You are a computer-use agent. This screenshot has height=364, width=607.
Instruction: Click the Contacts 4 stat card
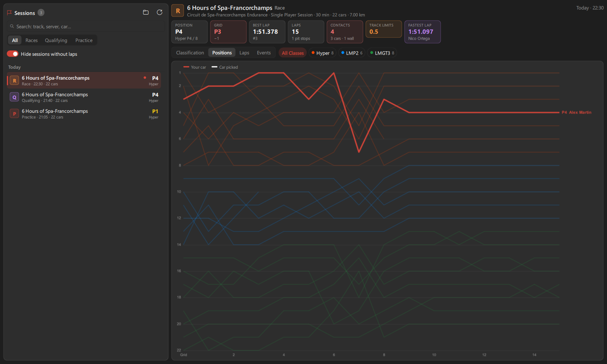tap(345, 32)
